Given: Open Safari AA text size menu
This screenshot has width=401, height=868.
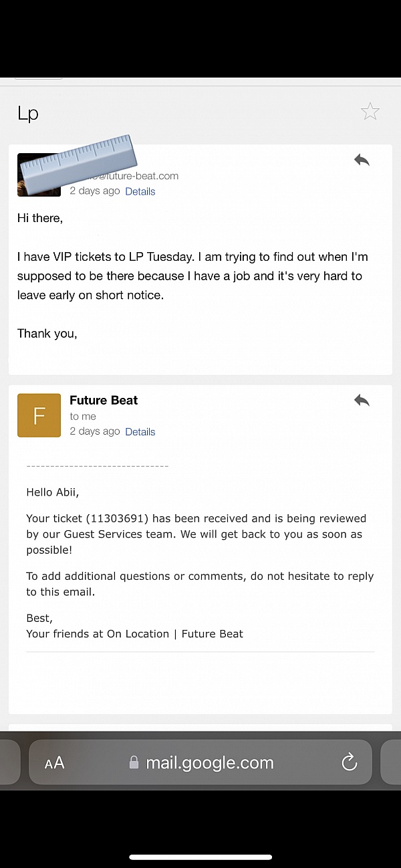Looking at the screenshot, I should [x=55, y=763].
